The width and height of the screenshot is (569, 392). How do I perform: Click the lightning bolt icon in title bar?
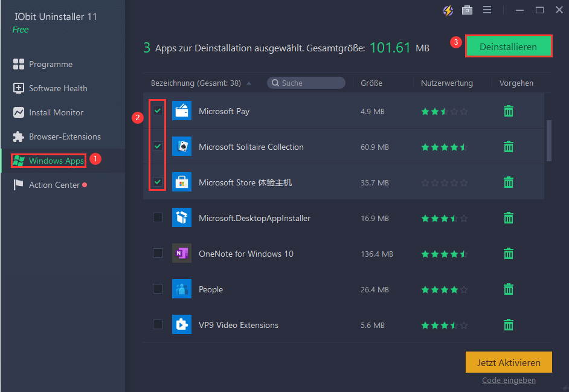click(x=448, y=10)
